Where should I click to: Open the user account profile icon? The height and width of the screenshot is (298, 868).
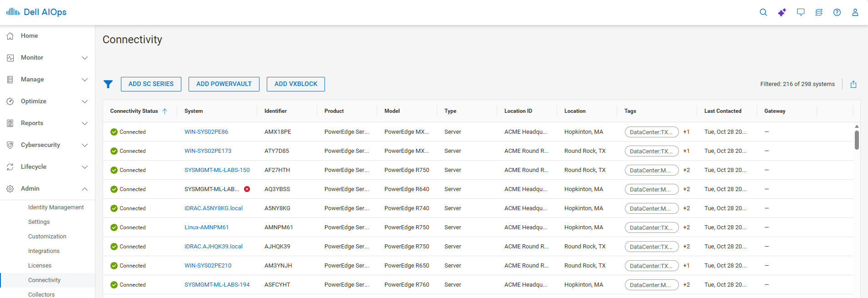pos(855,12)
